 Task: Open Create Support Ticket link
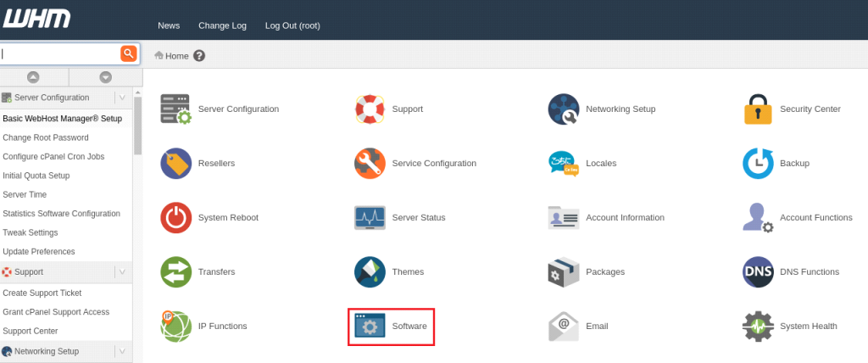tap(42, 293)
